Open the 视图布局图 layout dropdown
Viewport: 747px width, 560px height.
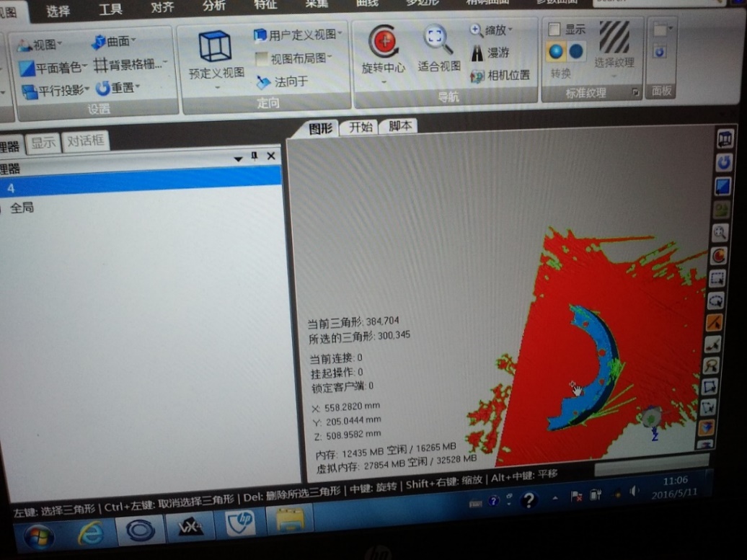pos(293,58)
